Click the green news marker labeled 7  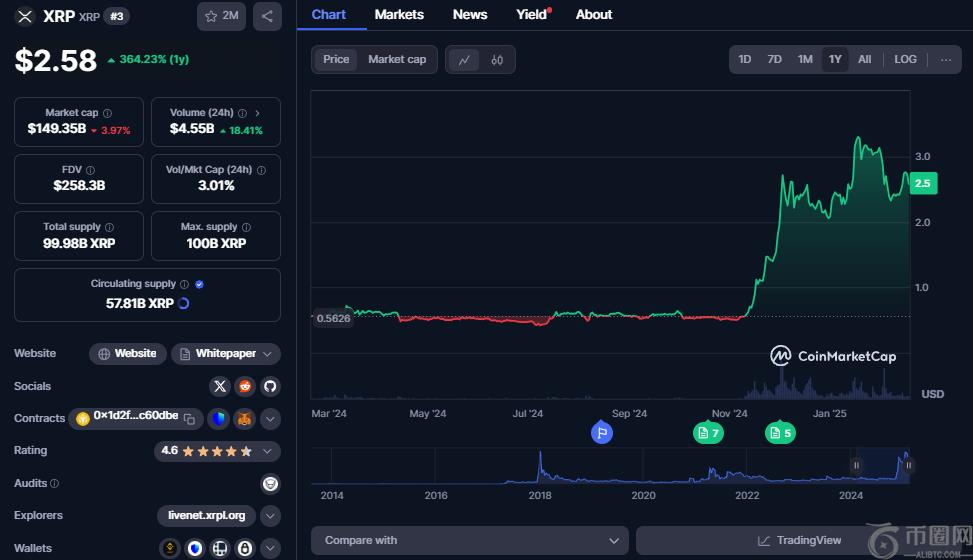click(x=708, y=433)
